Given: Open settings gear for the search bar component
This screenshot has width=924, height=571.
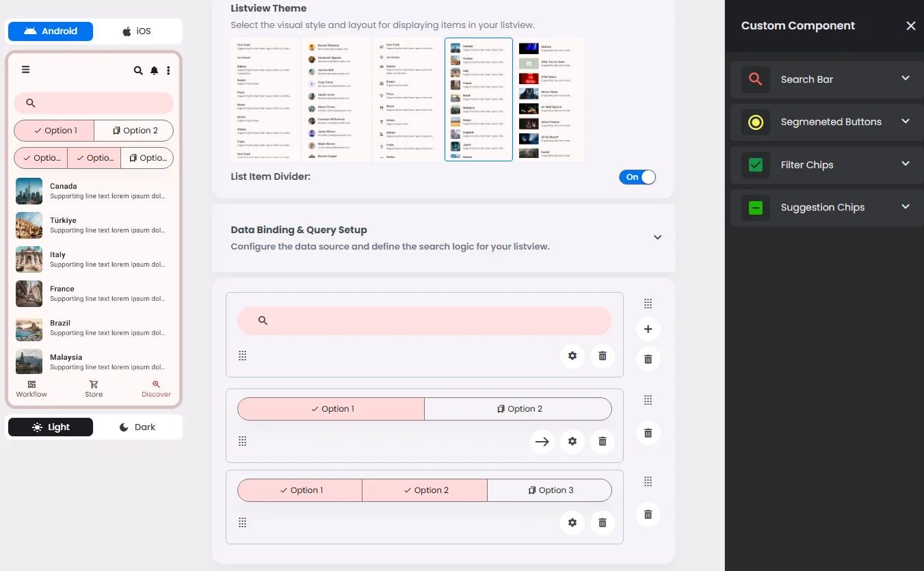Looking at the screenshot, I should click(572, 356).
